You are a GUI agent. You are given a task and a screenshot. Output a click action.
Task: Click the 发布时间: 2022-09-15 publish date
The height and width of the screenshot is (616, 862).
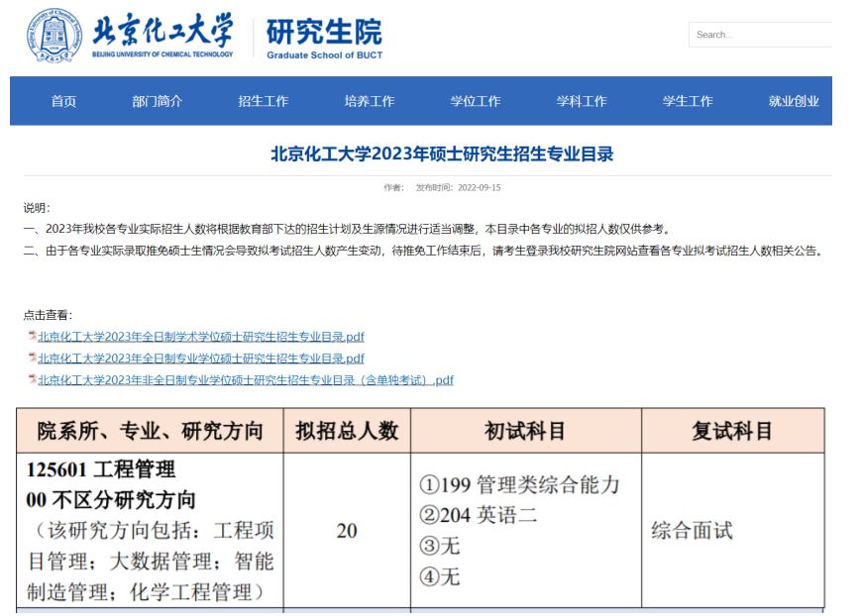[x=458, y=187]
